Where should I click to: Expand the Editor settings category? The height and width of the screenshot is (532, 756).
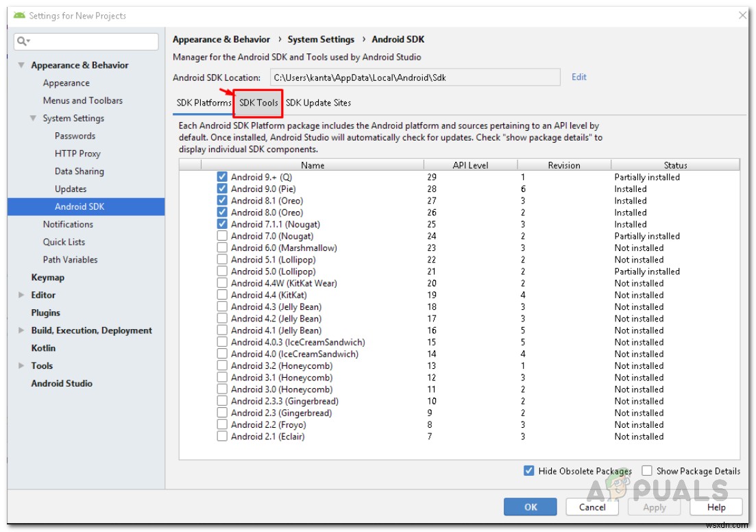(x=21, y=295)
